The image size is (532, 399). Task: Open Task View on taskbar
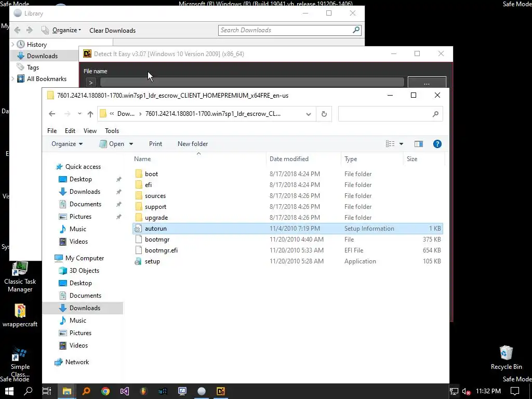pyautogui.click(x=47, y=391)
